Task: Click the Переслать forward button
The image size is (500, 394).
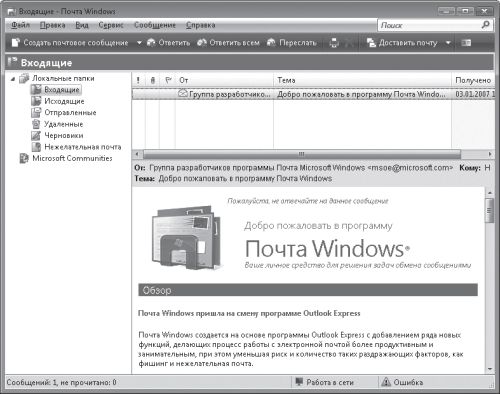Action: (292, 43)
